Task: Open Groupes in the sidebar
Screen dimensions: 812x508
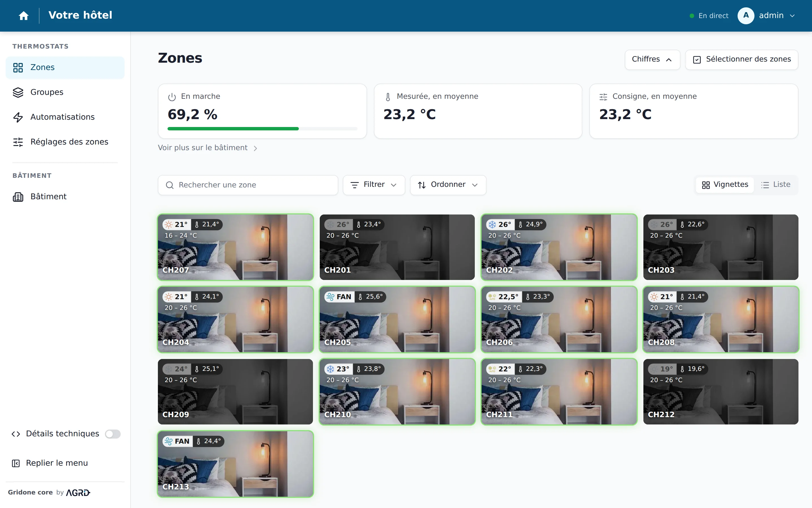Action: click(65, 92)
